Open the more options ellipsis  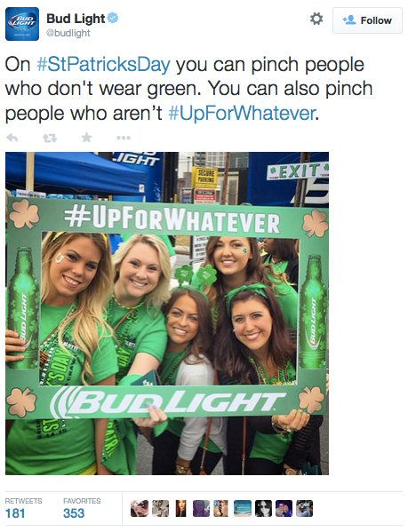click(124, 138)
